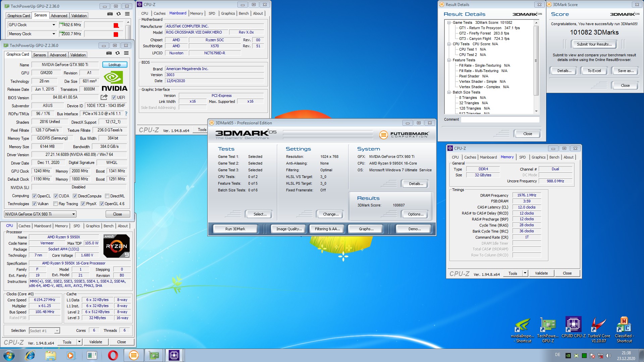The width and height of the screenshot is (644, 362).
Task: Click Submit Your Results button
Action: [594, 44]
